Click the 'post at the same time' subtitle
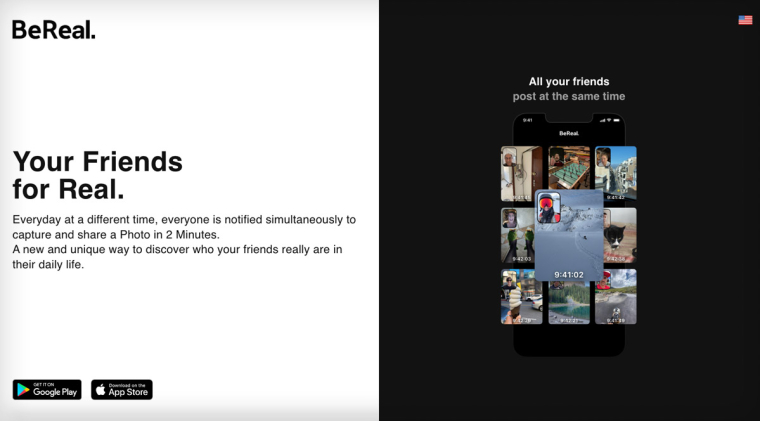This screenshot has width=760, height=421. [568, 97]
